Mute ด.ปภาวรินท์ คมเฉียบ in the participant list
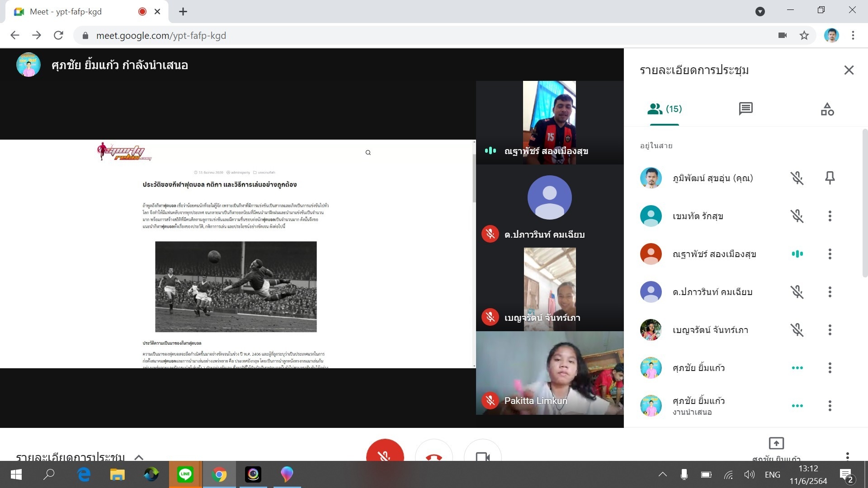Viewport: 868px width, 488px height. [797, 292]
